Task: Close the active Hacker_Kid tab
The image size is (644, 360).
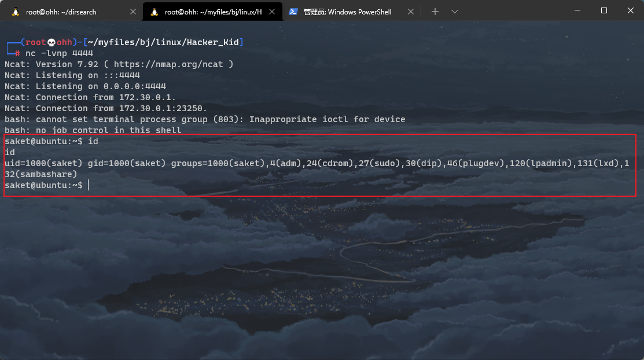Action: pyautogui.click(x=272, y=11)
